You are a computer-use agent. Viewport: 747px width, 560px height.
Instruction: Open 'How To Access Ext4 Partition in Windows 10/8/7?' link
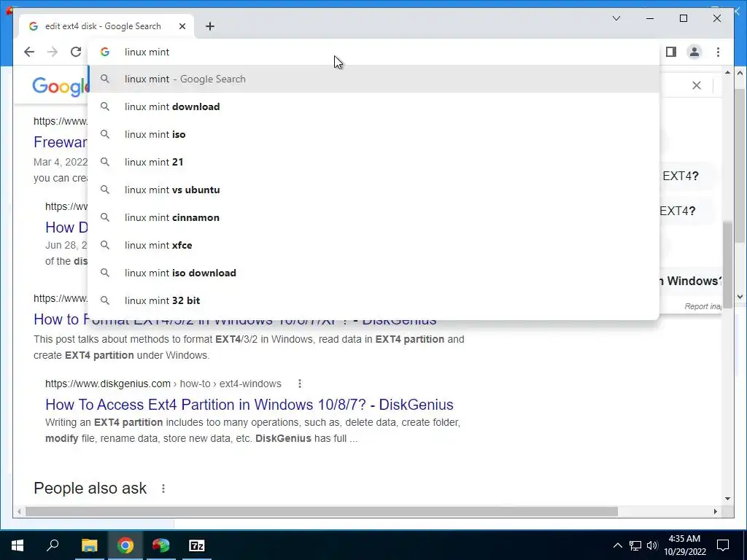point(249,404)
